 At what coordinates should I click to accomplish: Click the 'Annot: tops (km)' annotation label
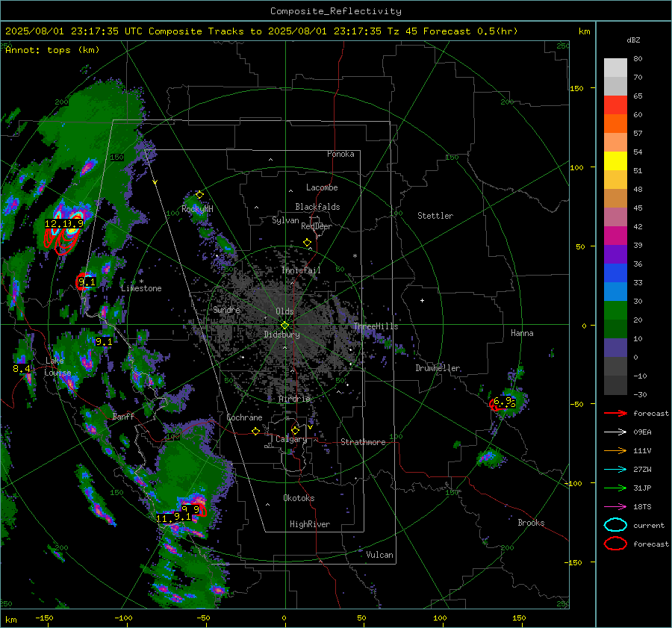pos(52,50)
